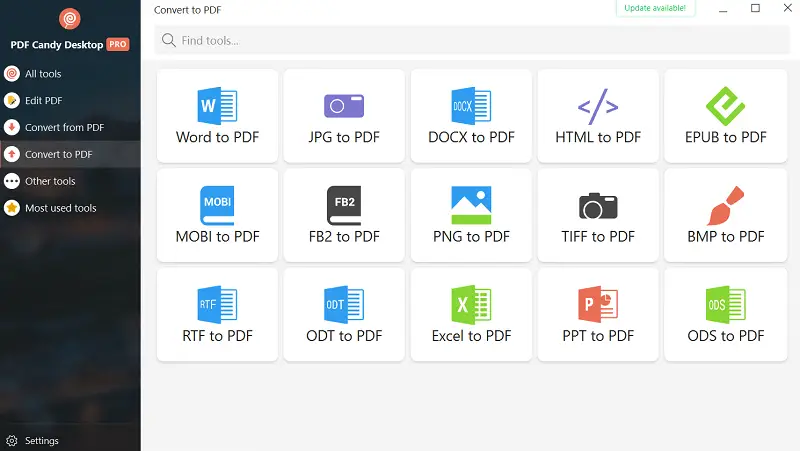
Task: Click the 'MOBI to PDF' label
Action: coord(217,237)
